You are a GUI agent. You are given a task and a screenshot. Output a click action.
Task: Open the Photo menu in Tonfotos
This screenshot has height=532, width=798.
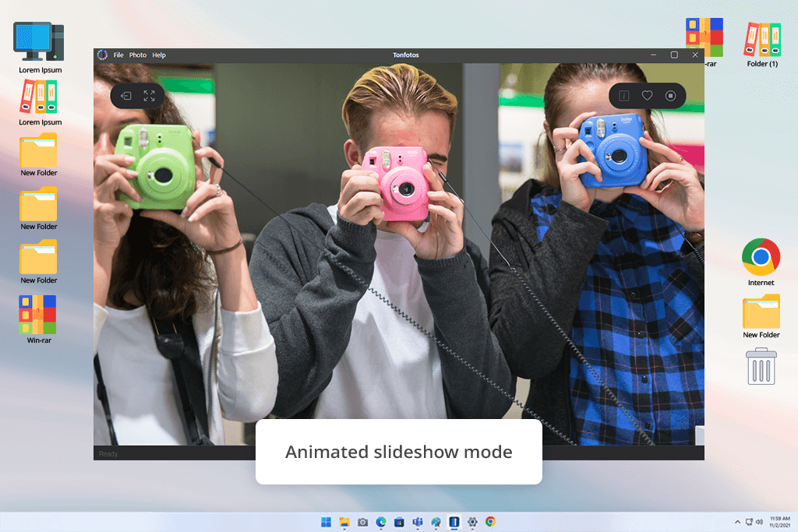(x=137, y=55)
